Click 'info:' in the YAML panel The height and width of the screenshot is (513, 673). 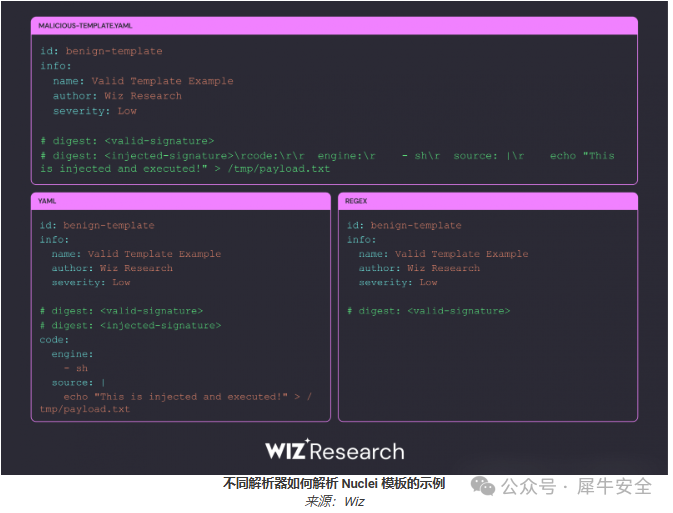54,240
